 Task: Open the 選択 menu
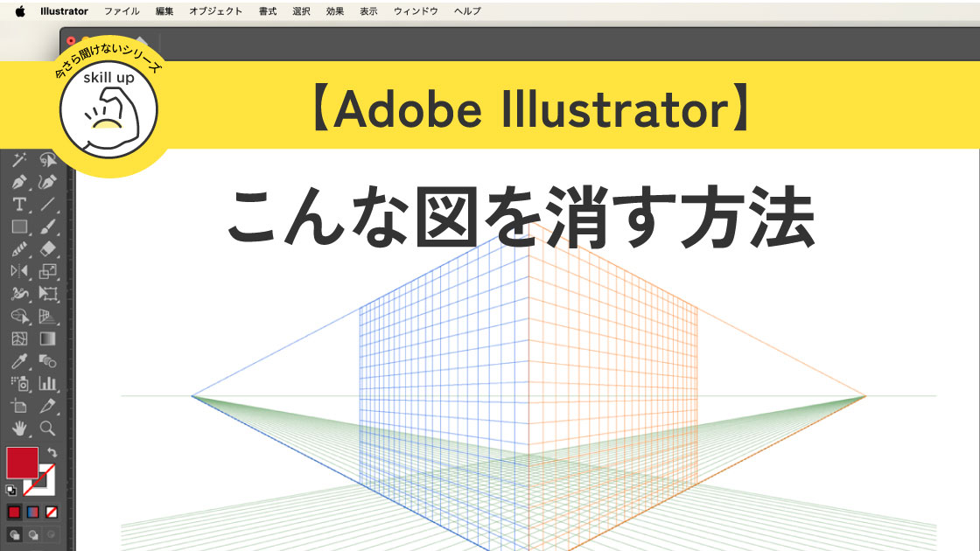coord(301,11)
